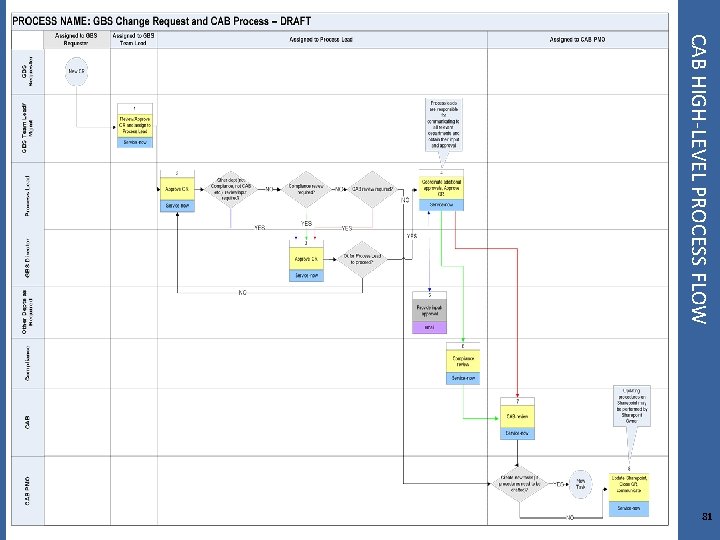The width and height of the screenshot is (720, 540).
Task: Select the 'Create new task(s)' decision diamond
Action: tap(519, 484)
